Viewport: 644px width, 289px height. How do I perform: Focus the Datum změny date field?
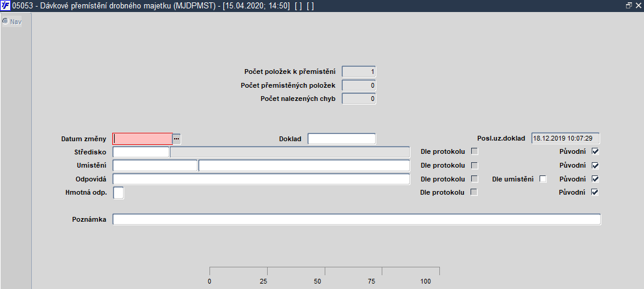[142, 139]
